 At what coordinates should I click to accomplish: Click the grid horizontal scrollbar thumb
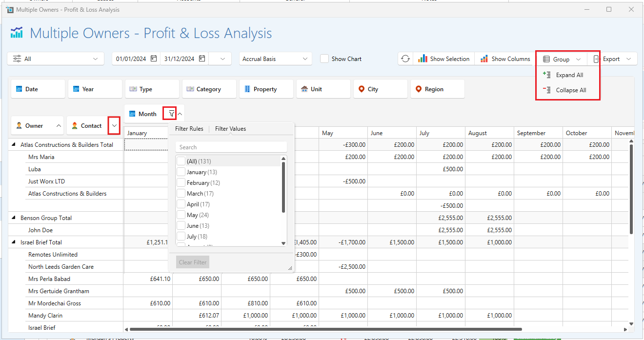click(x=325, y=329)
